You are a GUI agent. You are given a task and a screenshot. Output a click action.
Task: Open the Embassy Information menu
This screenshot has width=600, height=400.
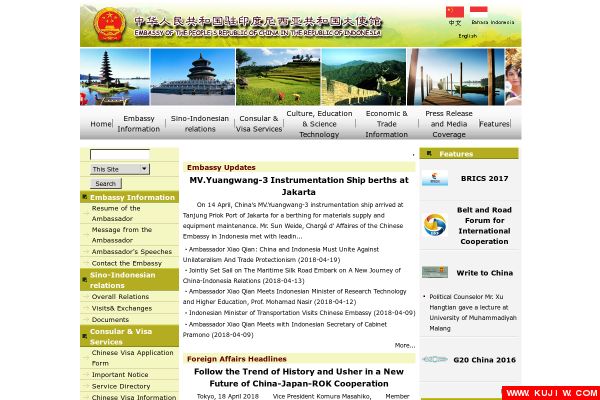coord(139,124)
